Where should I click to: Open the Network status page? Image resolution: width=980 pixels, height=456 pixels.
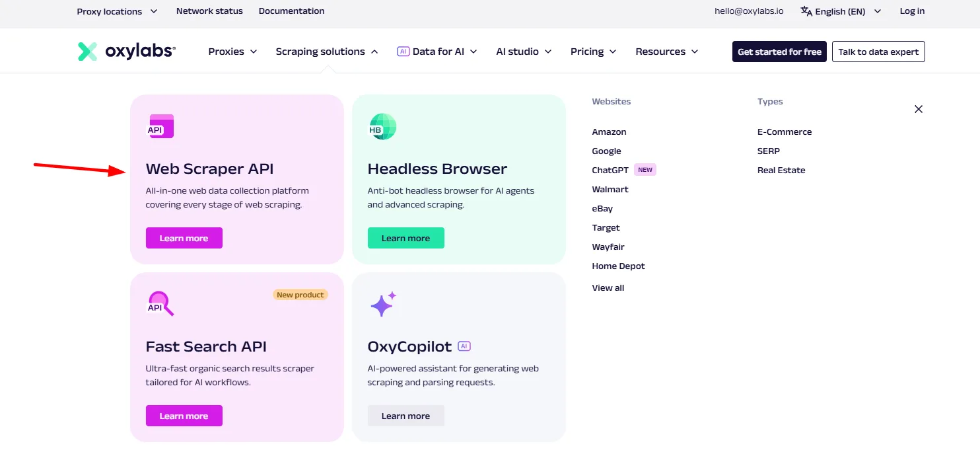click(209, 11)
